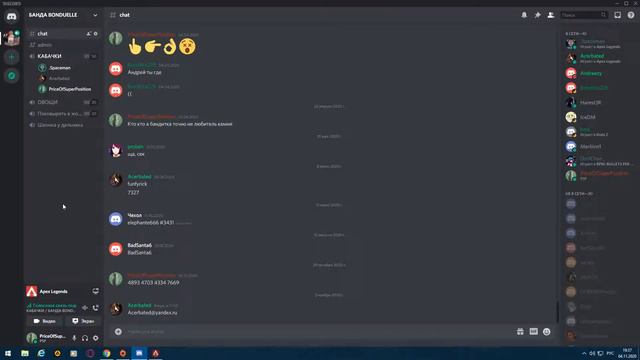
Task: Select the 4893 4703 4334 7669 message
Action: (153, 282)
